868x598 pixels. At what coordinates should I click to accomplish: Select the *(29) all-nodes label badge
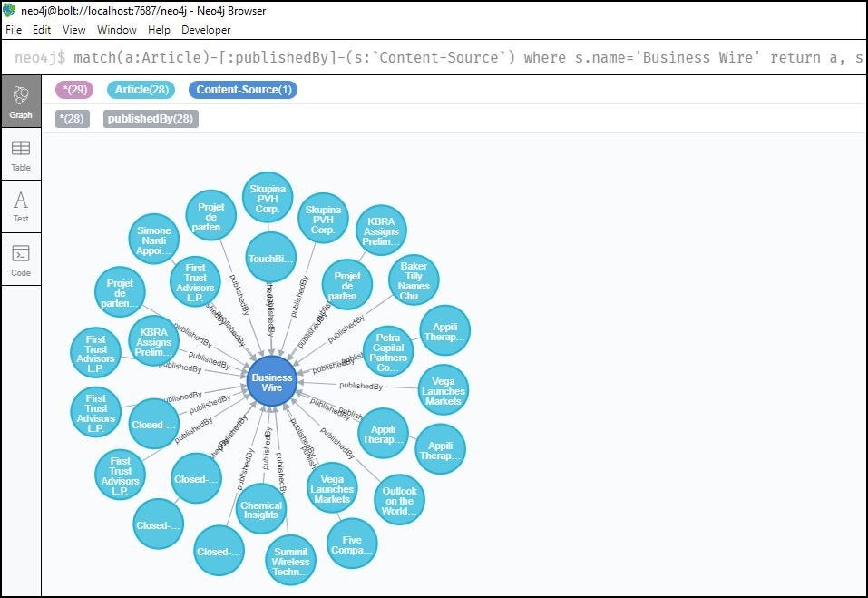[x=74, y=90]
